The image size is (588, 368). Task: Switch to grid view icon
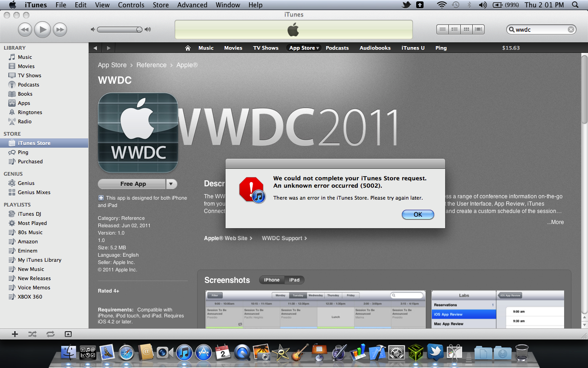pos(466,29)
